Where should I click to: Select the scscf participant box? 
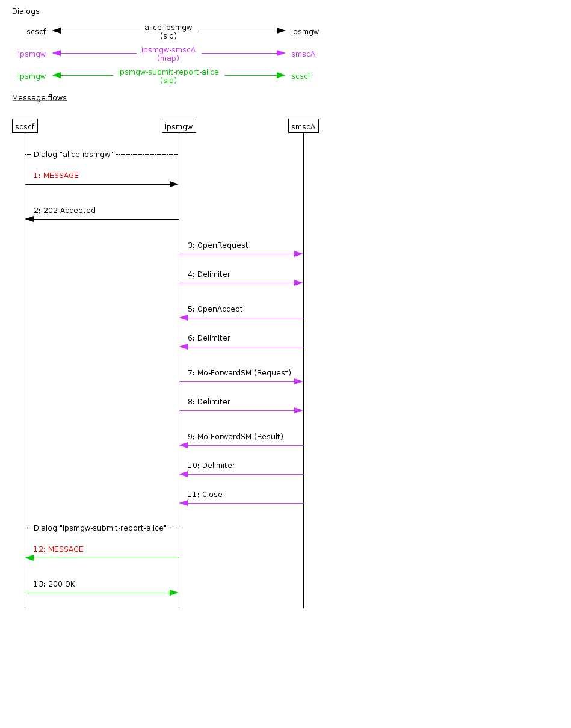coord(25,126)
